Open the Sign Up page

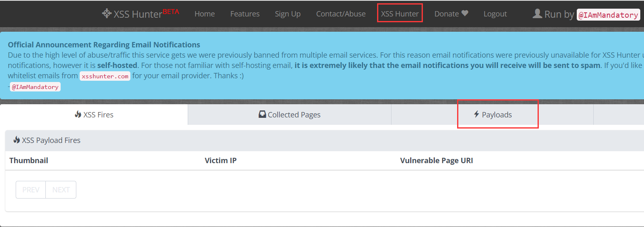288,14
